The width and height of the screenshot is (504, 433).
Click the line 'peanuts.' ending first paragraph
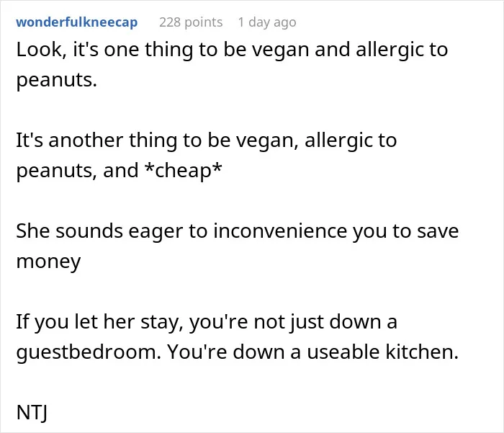[57, 80]
